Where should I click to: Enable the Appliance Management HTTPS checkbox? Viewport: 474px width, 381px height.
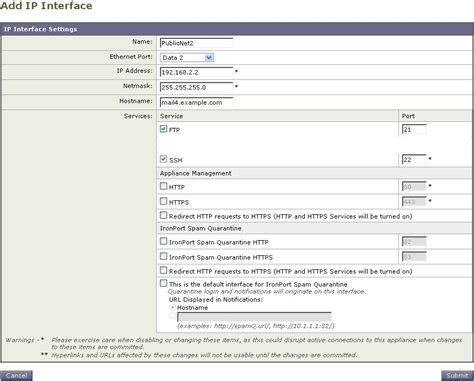163,201
